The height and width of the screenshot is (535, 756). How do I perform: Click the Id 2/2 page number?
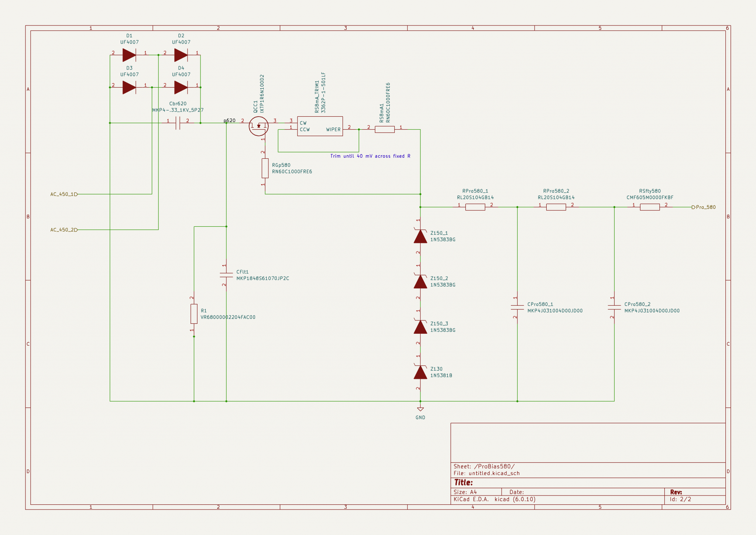click(x=680, y=499)
